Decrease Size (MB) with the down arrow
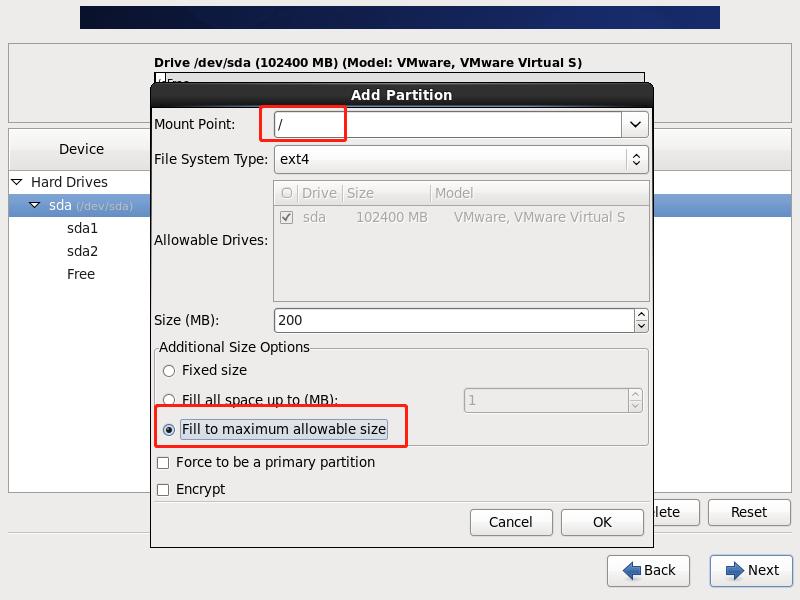The image size is (800, 600). (x=641, y=327)
